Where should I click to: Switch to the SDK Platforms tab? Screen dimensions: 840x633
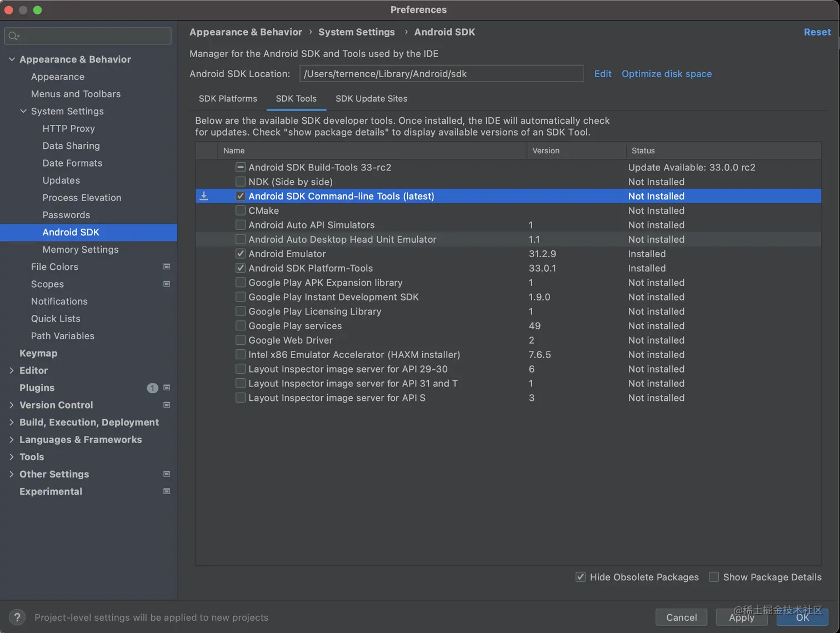(x=228, y=98)
